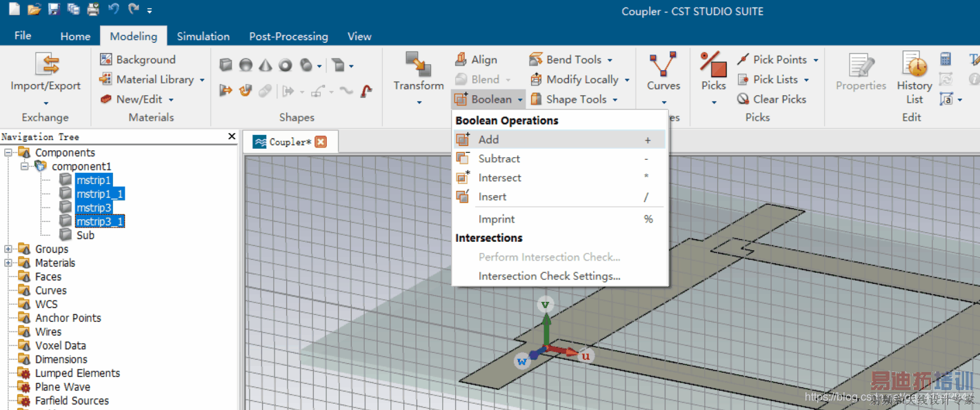The width and height of the screenshot is (980, 410).
Task: Click the red bond wire shape icon
Action: [367, 90]
